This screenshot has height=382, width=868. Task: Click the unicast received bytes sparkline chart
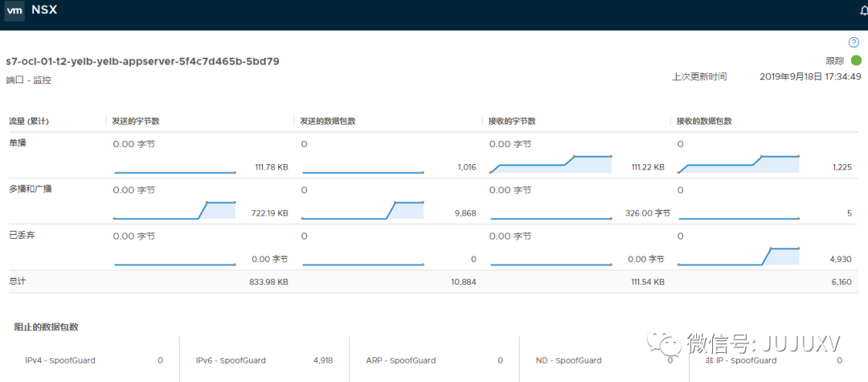(x=551, y=164)
